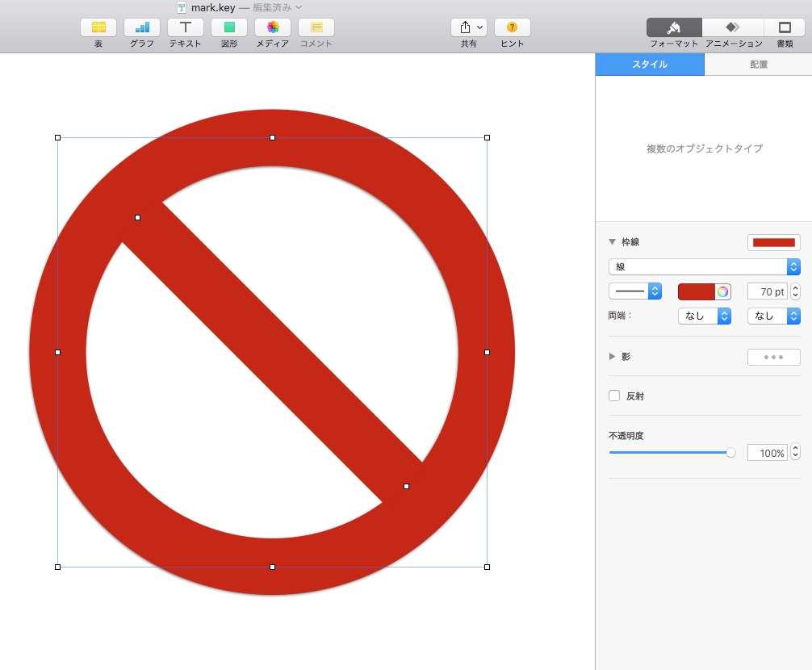Click the 70 pt line width field

[768, 291]
